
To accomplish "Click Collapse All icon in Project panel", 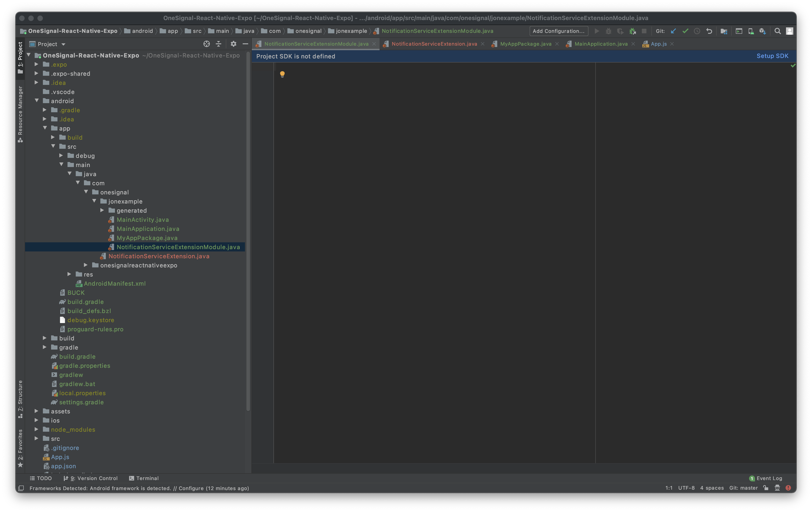I will tap(219, 44).
